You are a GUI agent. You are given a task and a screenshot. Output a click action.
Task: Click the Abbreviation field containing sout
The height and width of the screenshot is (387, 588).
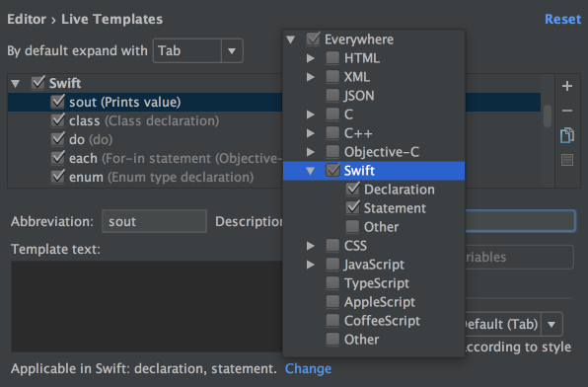pos(154,221)
